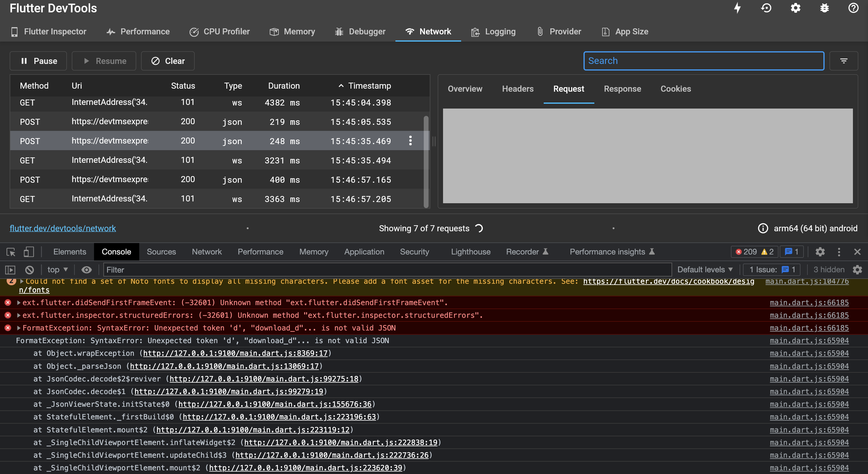Open the flutter.dev/devtools/network link
The width and height of the screenshot is (868, 474).
click(x=63, y=228)
